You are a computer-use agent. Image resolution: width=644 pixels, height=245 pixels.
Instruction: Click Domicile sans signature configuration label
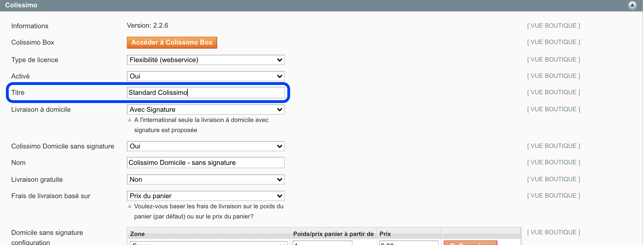tap(47, 237)
